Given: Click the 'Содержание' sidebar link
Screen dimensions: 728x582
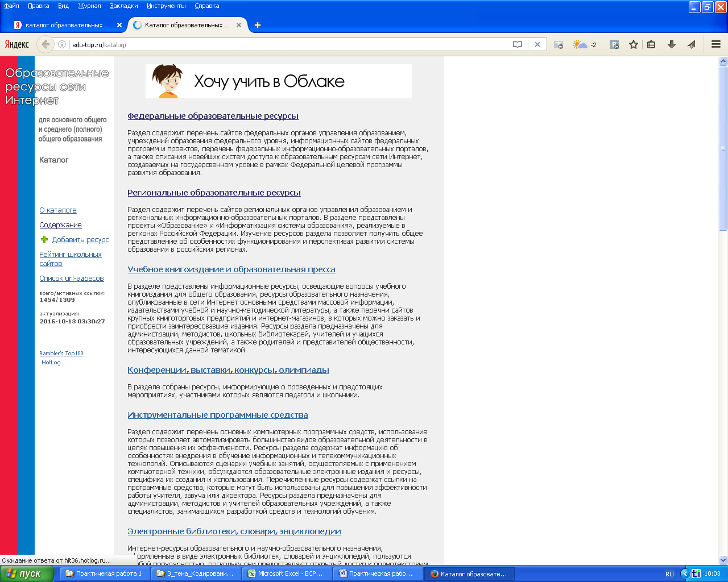Looking at the screenshot, I should click(x=60, y=225).
